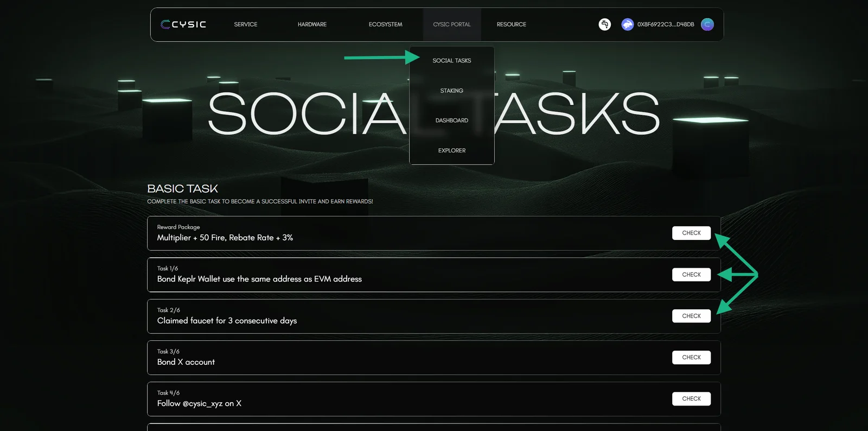This screenshot has height=431, width=868.
Task: Open the RESOURCE menu
Action: [512, 24]
